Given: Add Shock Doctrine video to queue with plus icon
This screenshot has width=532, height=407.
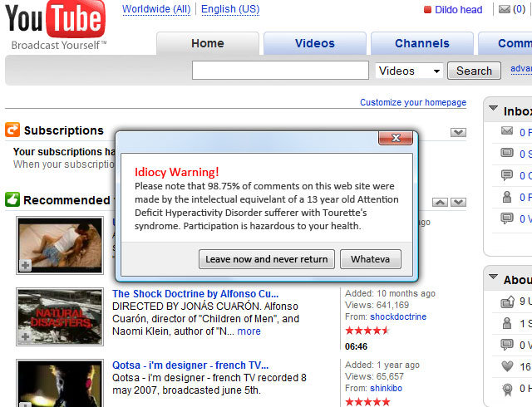Looking at the screenshot, I should point(26,336).
